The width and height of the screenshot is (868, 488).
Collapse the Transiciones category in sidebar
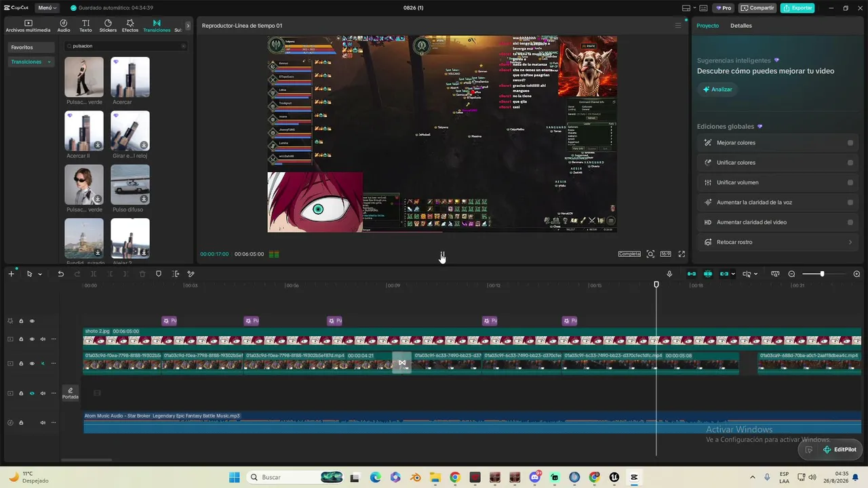pyautogui.click(x=49, y=62)
